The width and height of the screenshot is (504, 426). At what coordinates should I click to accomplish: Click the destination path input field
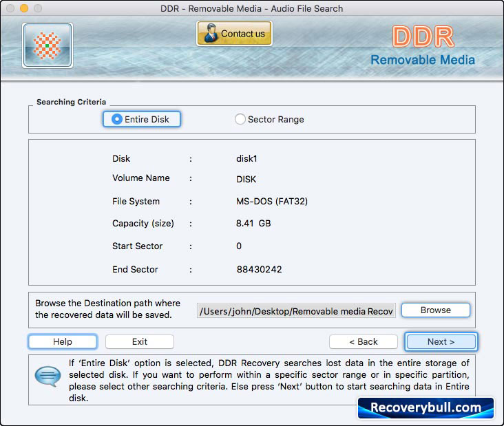[296, 311]
